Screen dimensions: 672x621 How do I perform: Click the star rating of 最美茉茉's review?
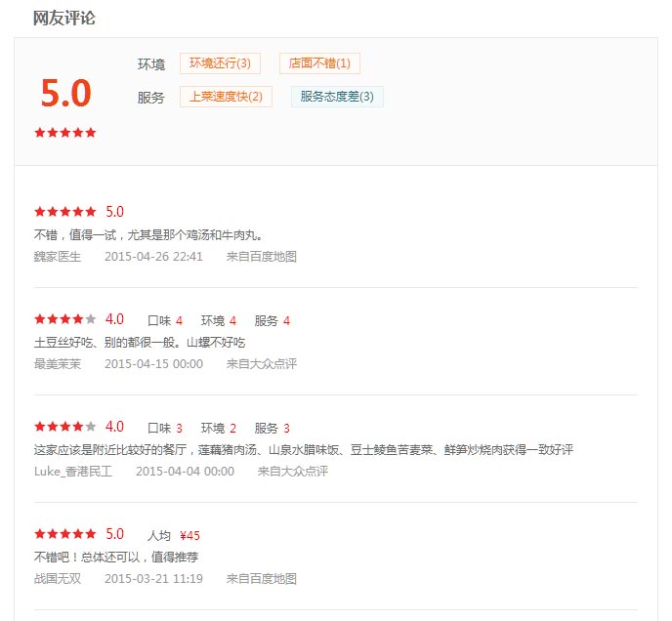coord(65,319)
